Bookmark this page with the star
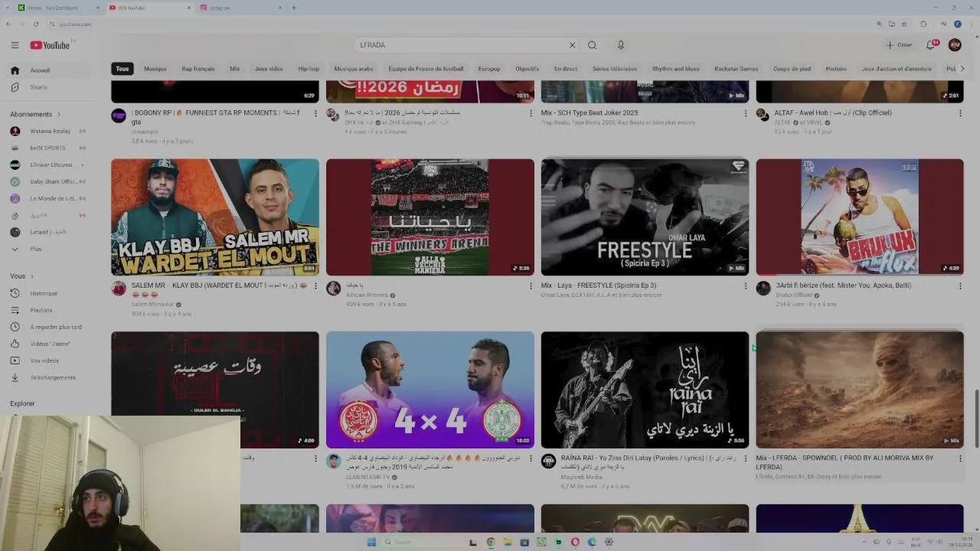The width and height of the screenshot is (980, 551). [x=903, y=24]
